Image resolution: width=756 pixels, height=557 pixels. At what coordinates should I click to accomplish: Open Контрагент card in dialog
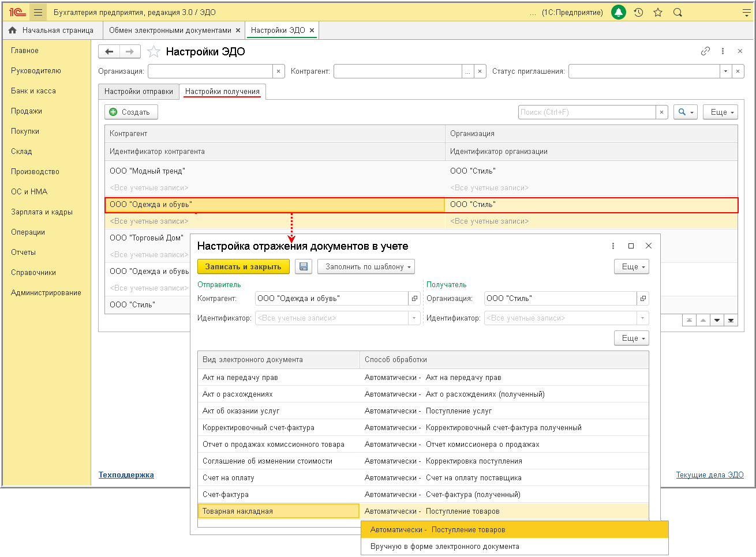(x=414, y=299)
